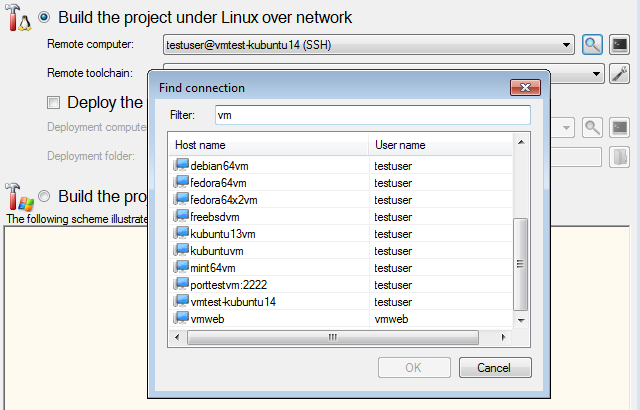
Task: Expand the Remote toolchain dropdown arrow
Action: (596, 74)
